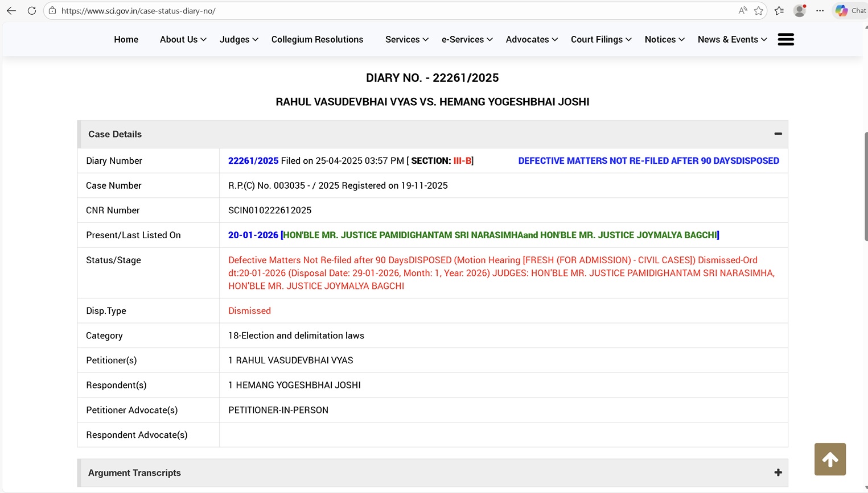The width and height of the screenshot is (868, 493).
Task: Bookmark page with the star icon
Action: tap(758, 11)
